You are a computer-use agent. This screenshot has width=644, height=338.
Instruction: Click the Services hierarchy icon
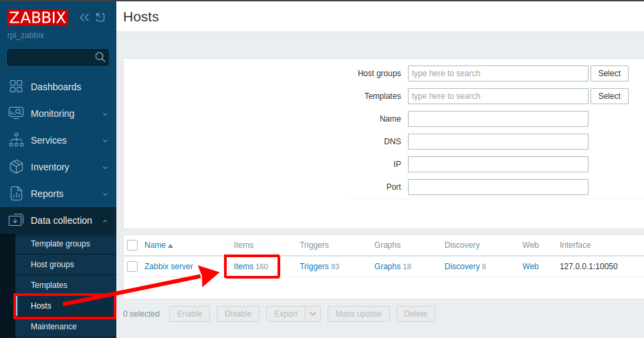tap(16, 140)
